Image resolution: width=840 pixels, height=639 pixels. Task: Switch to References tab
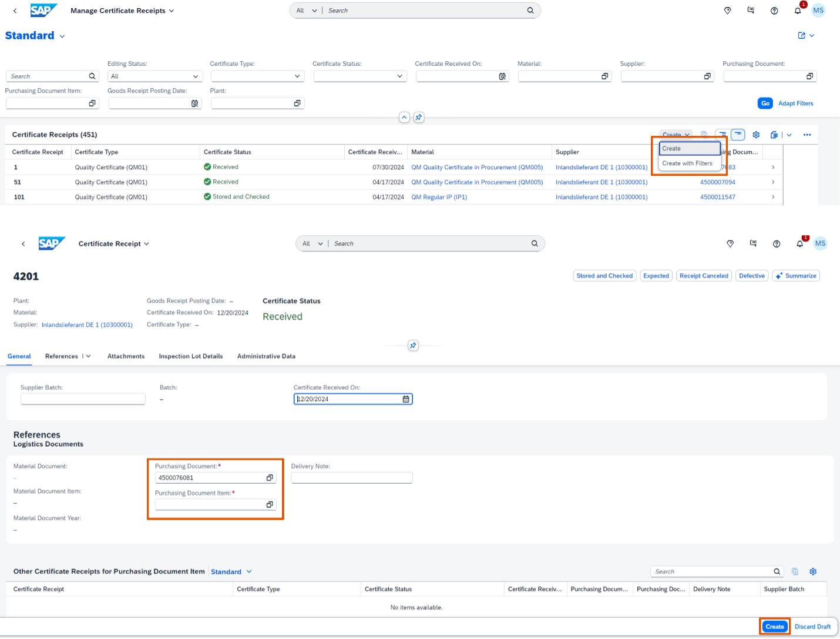[x=62, y=356]
